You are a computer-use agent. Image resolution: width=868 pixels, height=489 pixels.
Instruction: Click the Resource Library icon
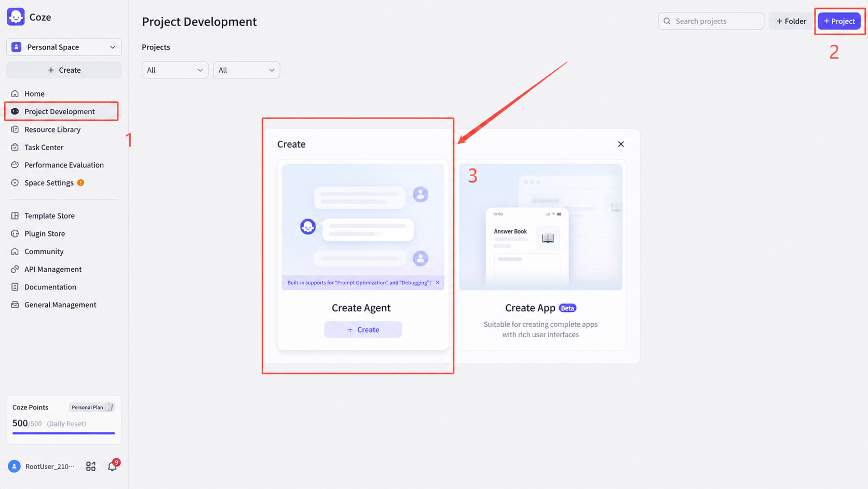coord(15,129)
